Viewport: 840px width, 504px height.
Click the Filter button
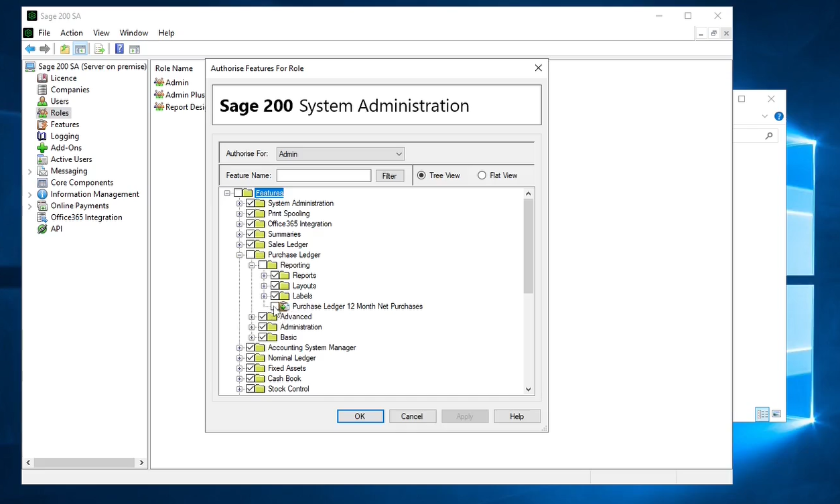coord(389,176)
